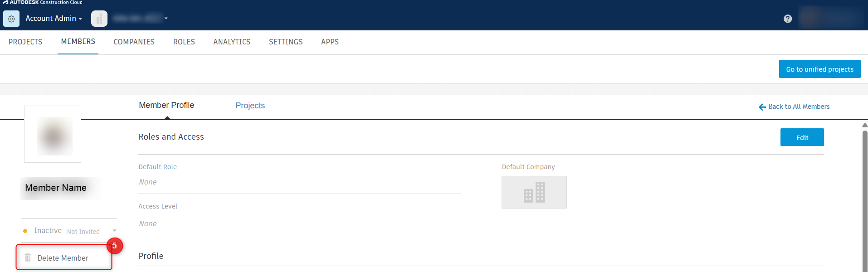
Task: Open the help question mark icon
Action: [788, 19]
